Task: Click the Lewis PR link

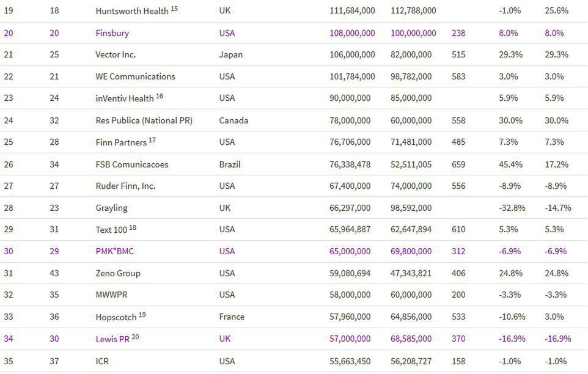Action: [x=112, y=339]
